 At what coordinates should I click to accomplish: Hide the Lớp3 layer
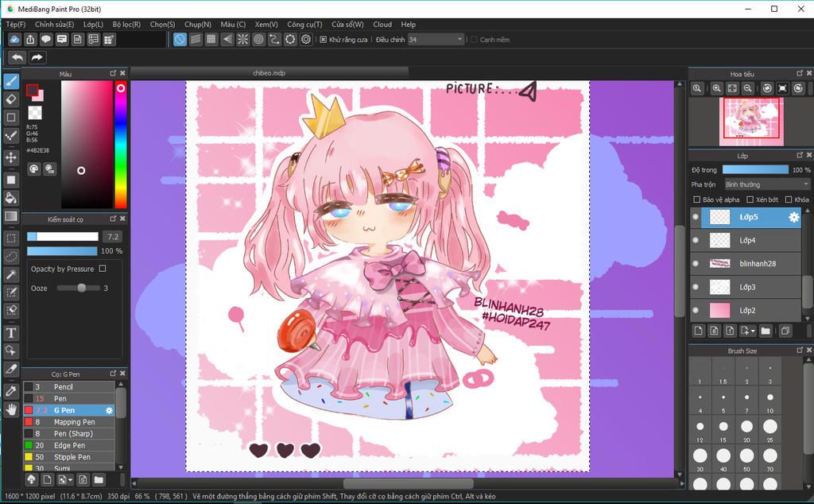(696, 287)
